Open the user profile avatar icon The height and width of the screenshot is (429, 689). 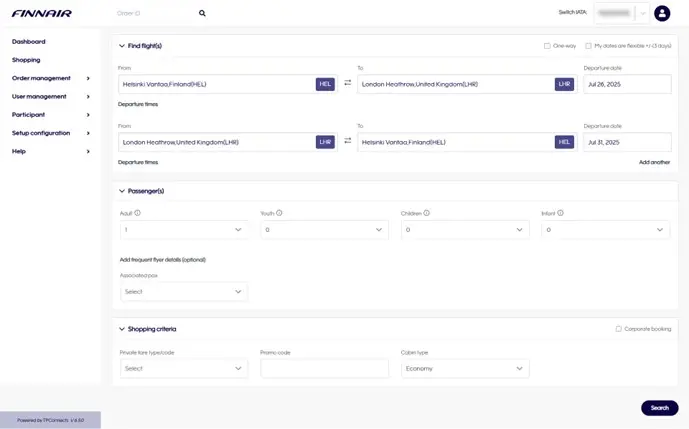662,14
